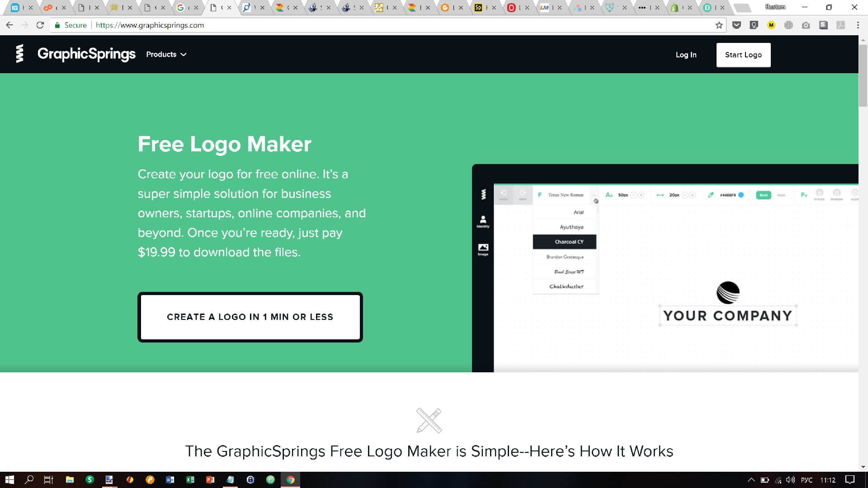Expand the Products dropdown menu
868x488 pixels.
pyautogui.click(x=166, y=54)
